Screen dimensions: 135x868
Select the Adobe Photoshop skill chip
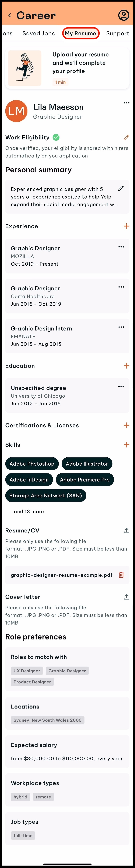[x=32, y=464]
